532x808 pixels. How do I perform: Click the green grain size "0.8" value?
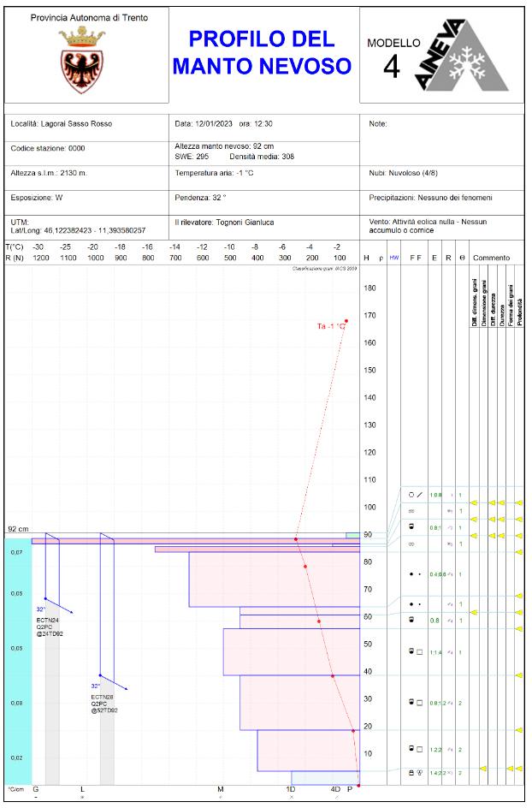click(434, 621)
